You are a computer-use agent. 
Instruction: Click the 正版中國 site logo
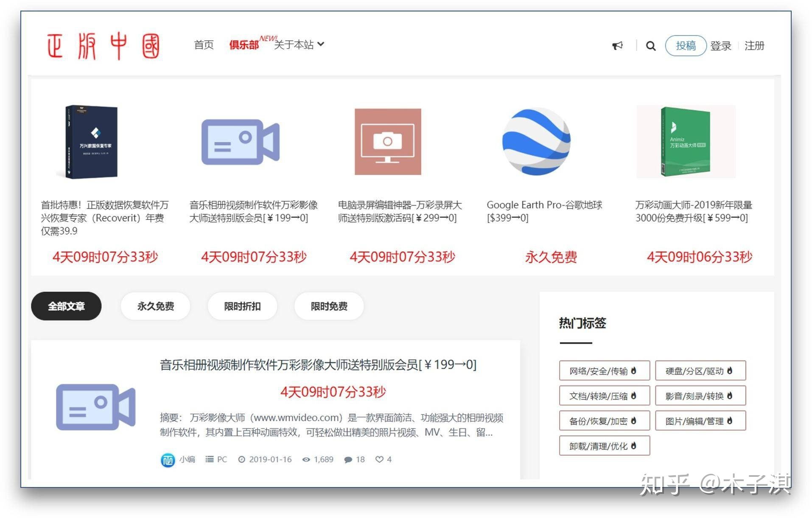tap(103, 46)
